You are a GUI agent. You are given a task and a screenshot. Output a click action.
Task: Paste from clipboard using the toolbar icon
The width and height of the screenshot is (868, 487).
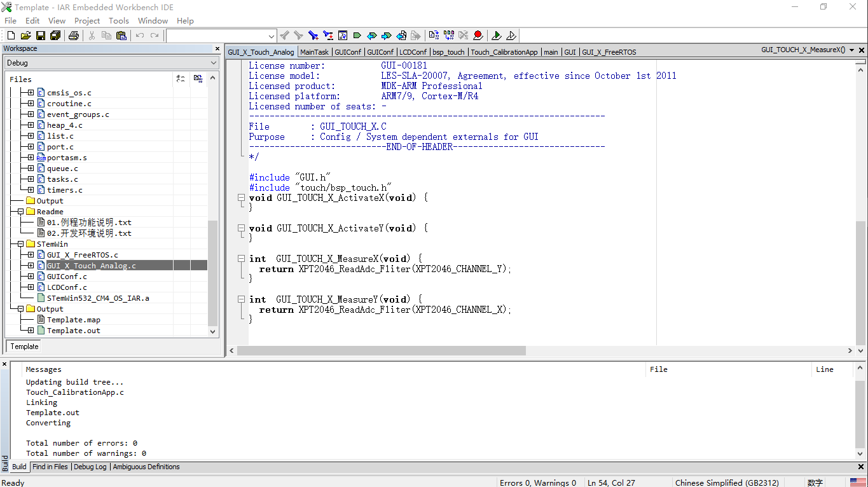tap(121, 36)
